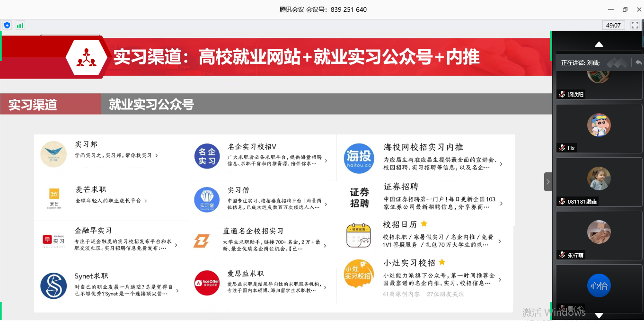Click 张梓萌's muted microphone icon

pos(562,255)
